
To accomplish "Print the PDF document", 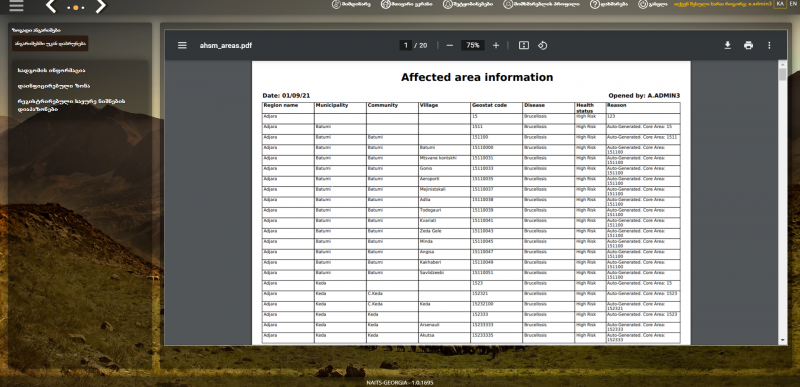I will [x=748, y=45].
